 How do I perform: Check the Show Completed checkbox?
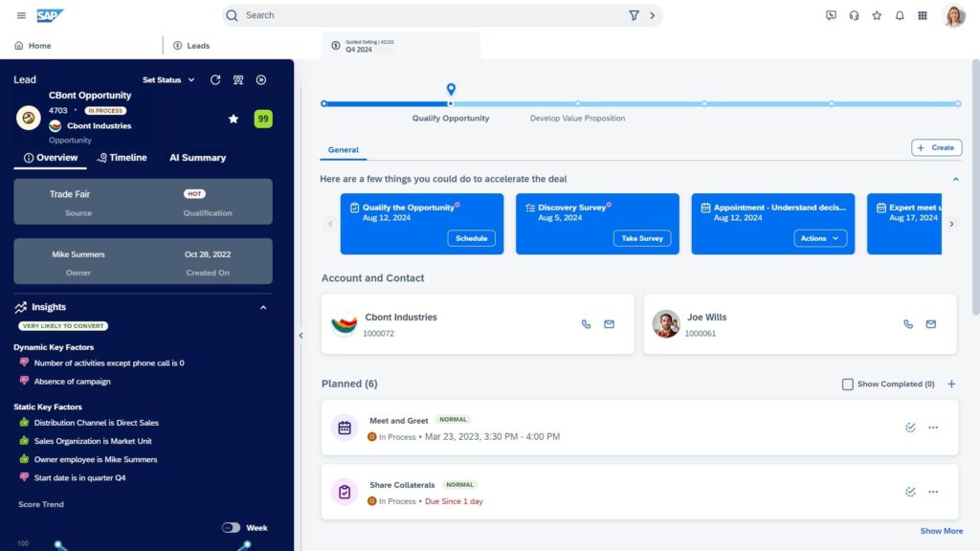[847, 384]
